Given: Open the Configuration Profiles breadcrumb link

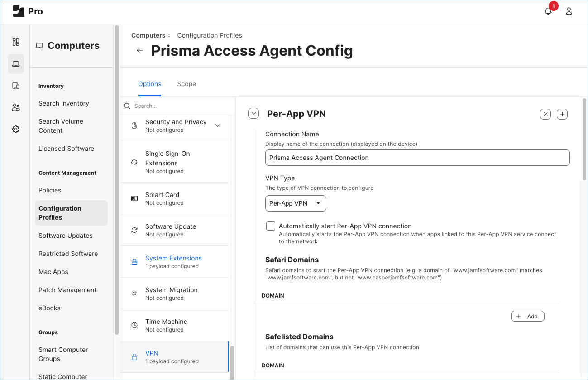Looking at the screenshot, I should coord(210,35).
